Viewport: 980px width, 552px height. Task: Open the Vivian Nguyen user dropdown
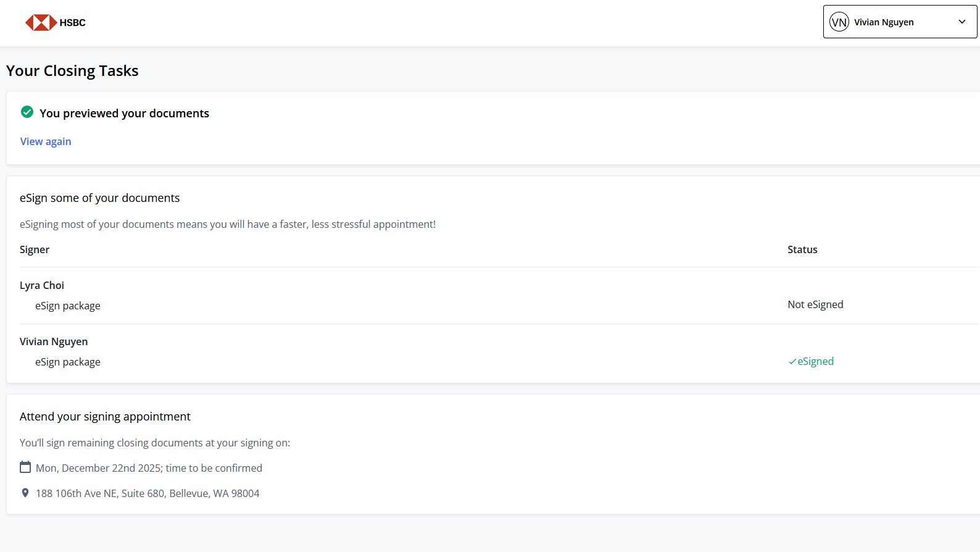point(884,22)
